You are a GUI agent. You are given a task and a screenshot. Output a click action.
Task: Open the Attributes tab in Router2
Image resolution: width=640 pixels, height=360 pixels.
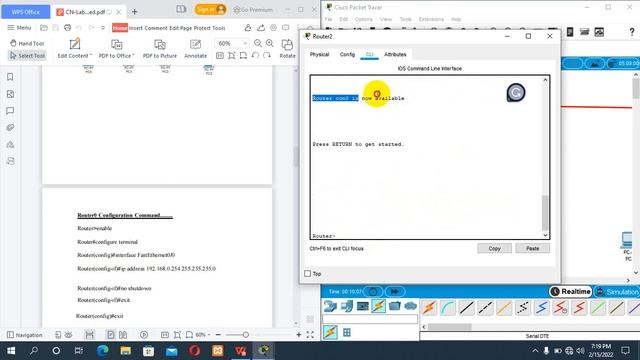click(x=395, y=54)
